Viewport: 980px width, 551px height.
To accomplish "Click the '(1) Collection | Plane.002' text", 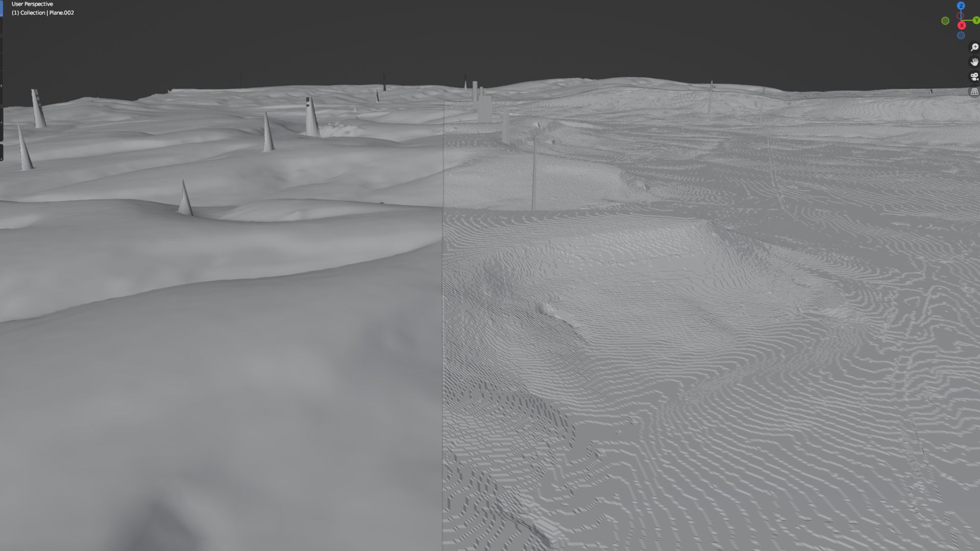I will click(x=43, y=13).
